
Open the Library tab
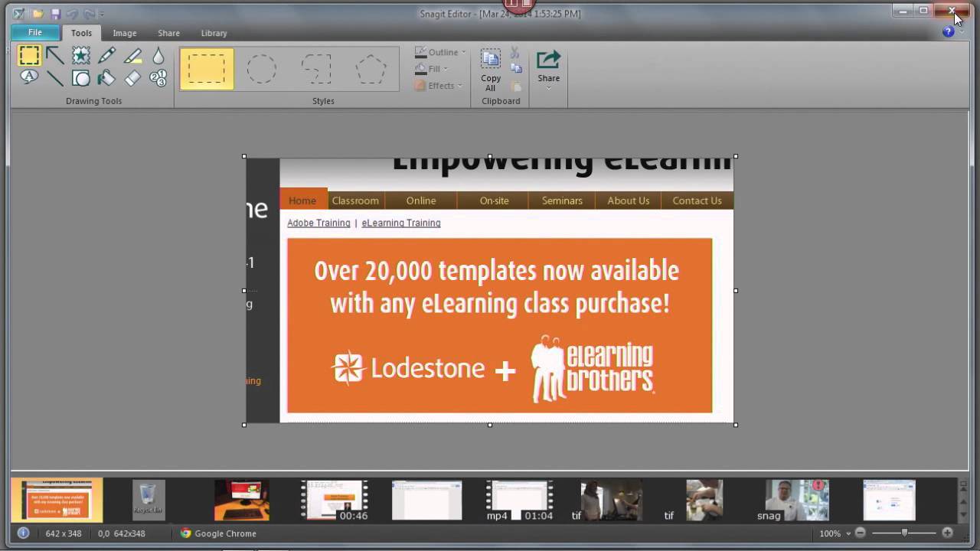(x=214, y=33)
